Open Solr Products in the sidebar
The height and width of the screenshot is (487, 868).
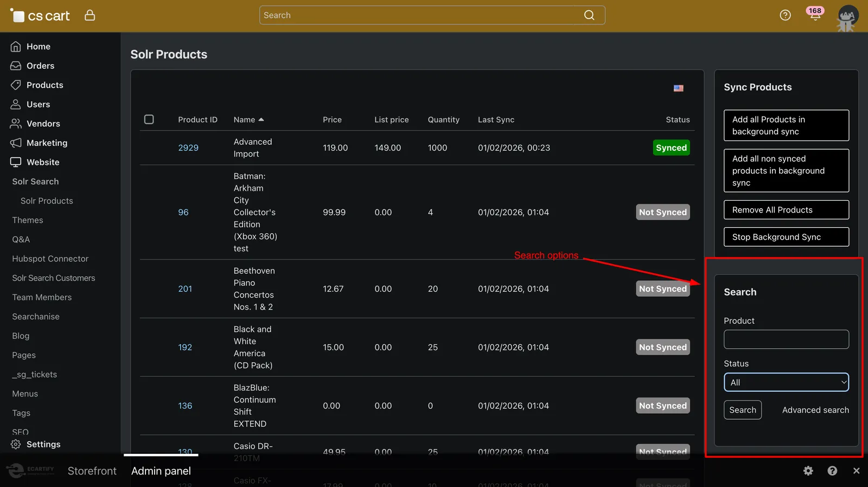coord(47,201)
